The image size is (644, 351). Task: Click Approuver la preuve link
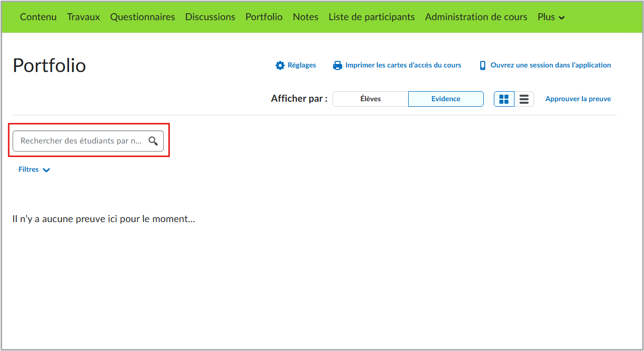(578, 99)
